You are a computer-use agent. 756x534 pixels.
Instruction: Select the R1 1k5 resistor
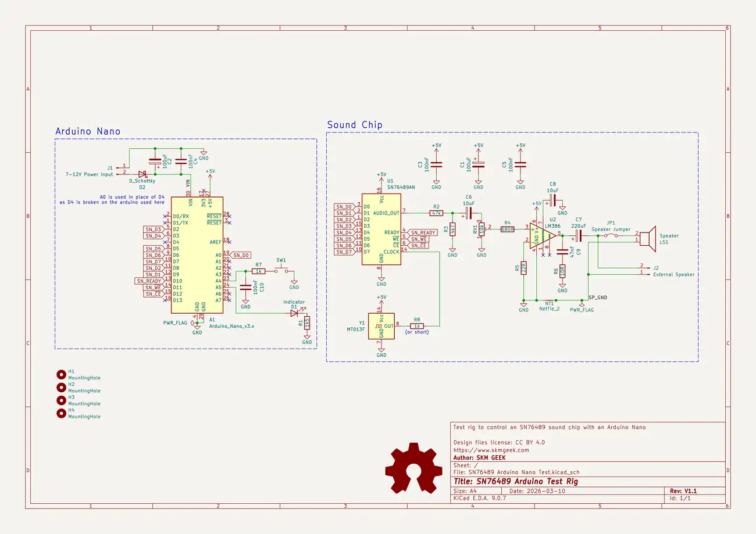click(x=307, y=322)
